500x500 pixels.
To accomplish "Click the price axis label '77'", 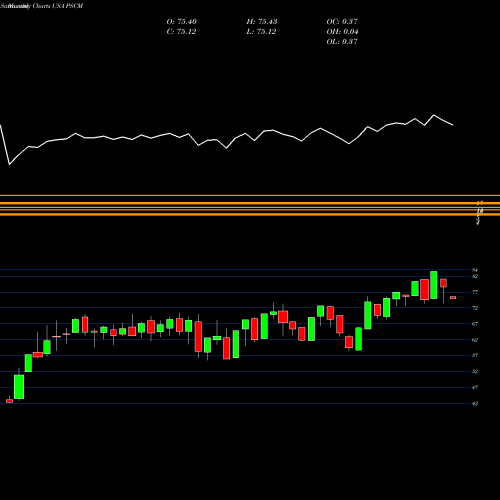I will click(x=475, y=292).
